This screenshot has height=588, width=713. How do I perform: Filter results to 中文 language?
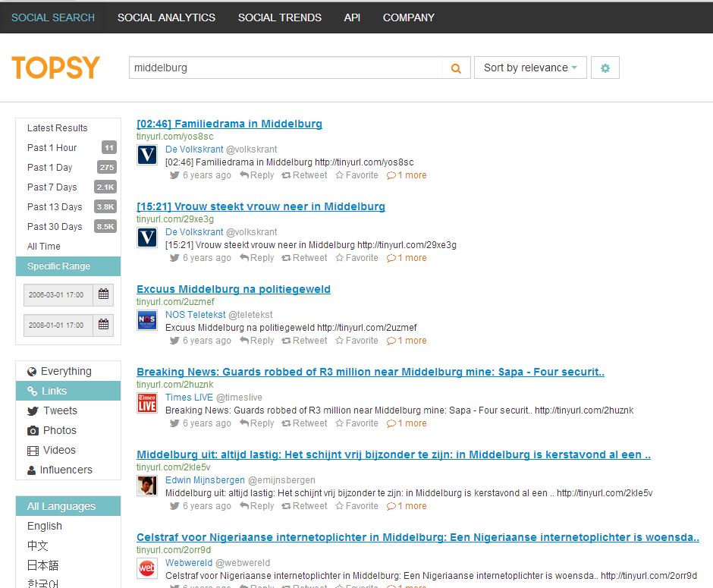[x=68, y=546]
